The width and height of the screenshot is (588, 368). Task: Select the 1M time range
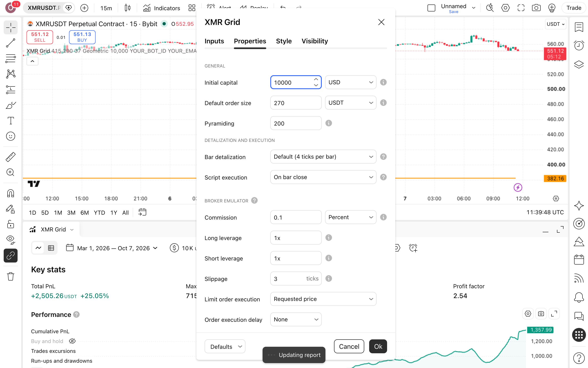(58, 212)
